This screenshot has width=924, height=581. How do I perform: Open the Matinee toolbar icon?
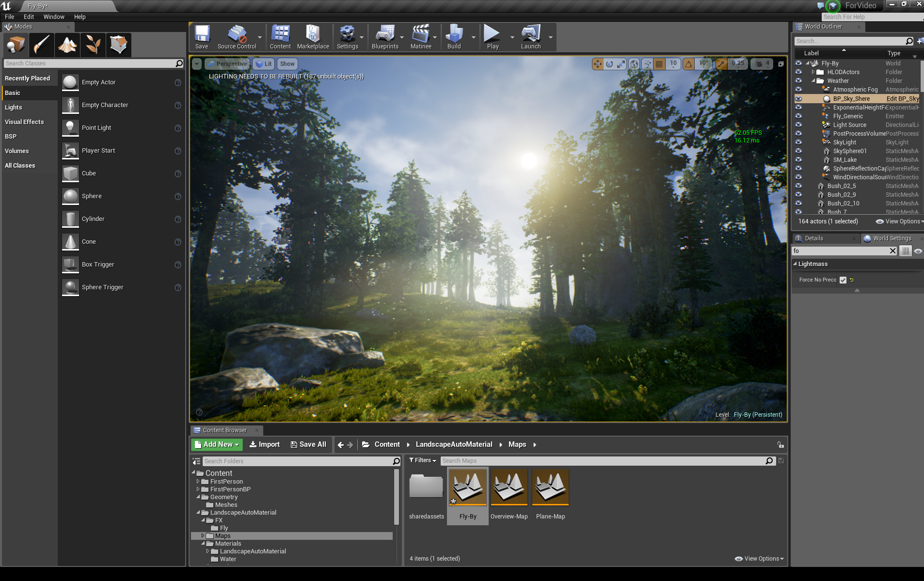[421, 37]
